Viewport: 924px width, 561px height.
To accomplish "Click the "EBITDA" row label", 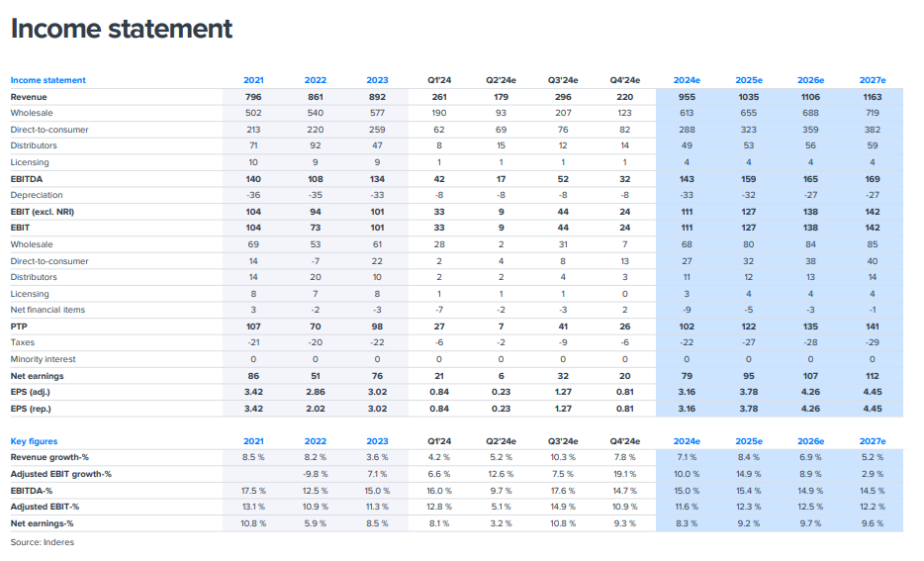I will [27, 179].
